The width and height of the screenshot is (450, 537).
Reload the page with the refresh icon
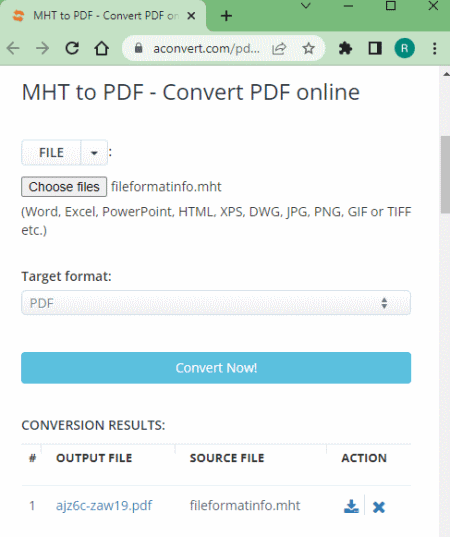tap(72, 48)
